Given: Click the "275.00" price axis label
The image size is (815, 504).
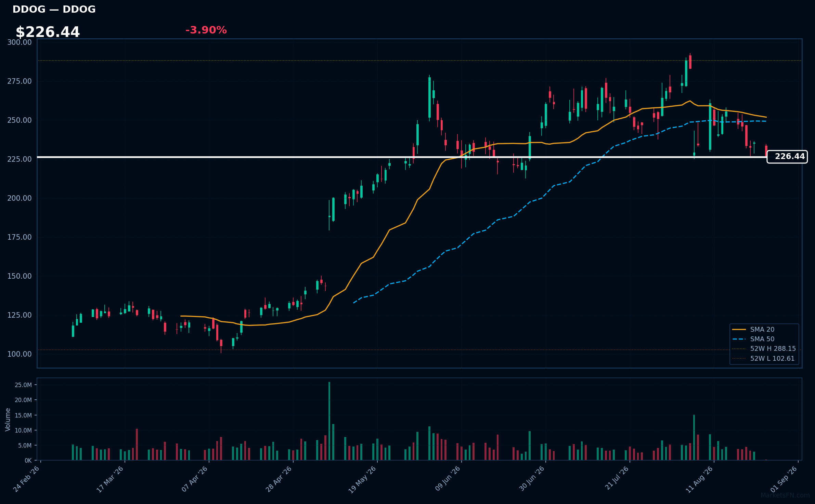Looking at the screenshot, I should [x=20, y=81].
